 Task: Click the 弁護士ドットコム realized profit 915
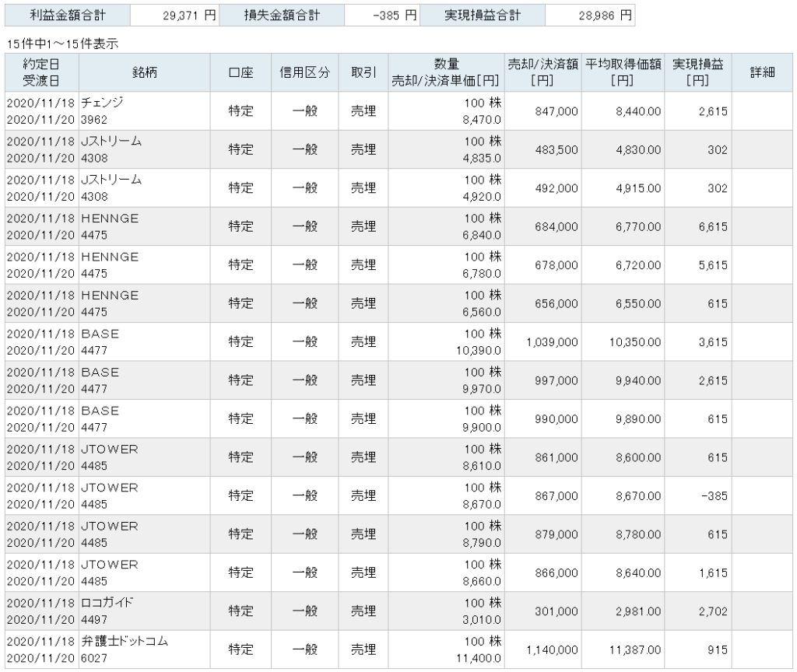point(717,650)
